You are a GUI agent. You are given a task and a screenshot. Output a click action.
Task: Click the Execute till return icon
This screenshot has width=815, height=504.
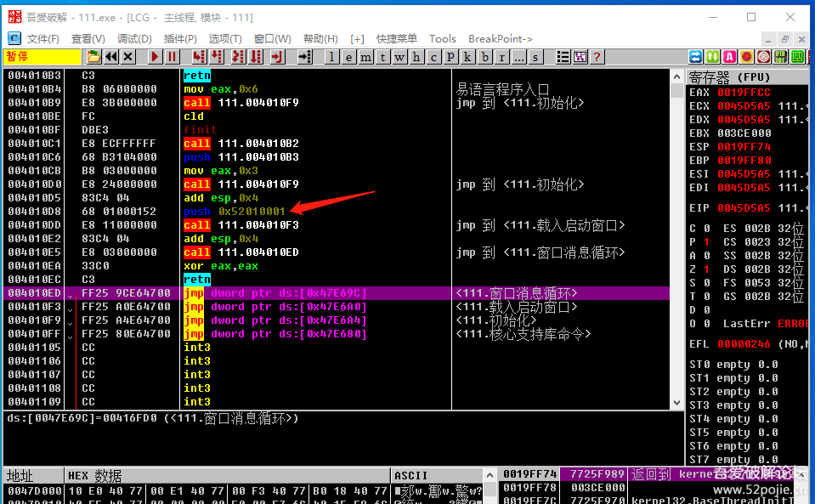[276, 57]
